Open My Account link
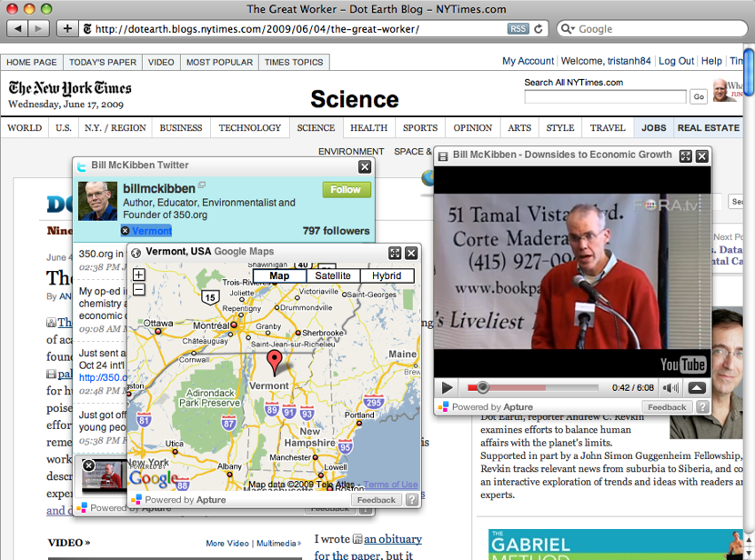This screenshot has height=560, width=755. (x=528, y=61)
